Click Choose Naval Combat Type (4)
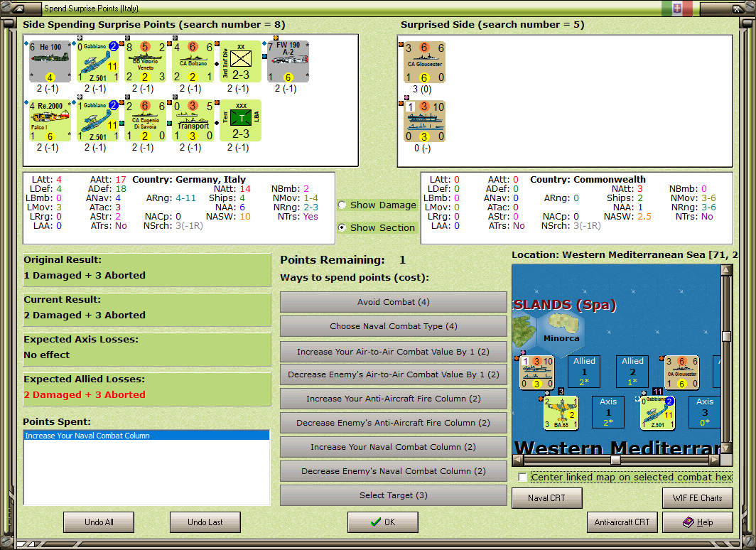The image size is (756, 550). [394, 326]
